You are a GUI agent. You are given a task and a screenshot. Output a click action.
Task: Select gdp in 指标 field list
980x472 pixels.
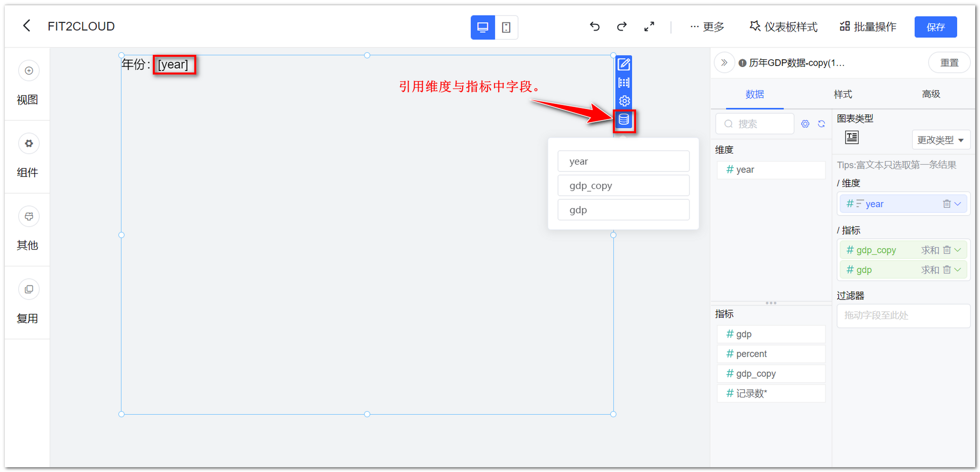pos(771,334)
